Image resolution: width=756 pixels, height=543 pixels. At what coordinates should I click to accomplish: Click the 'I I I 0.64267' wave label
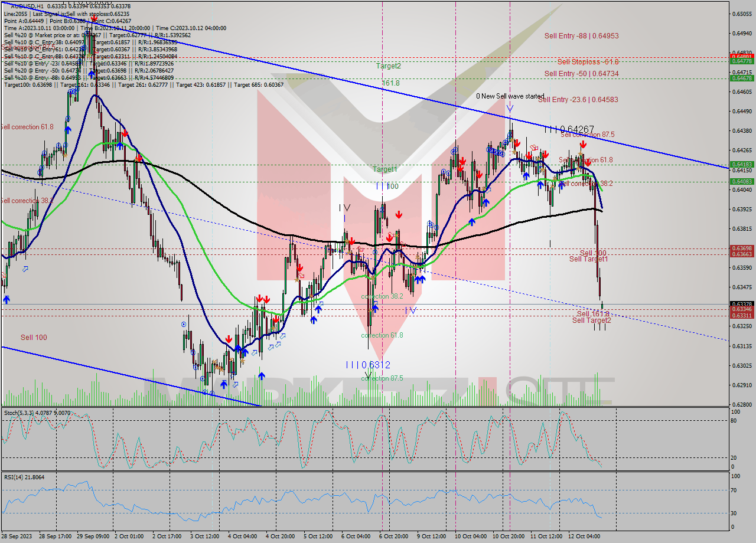point(569,129)
